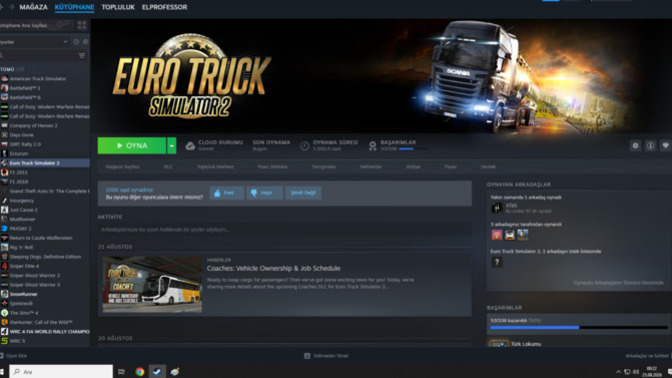Click the question mark wishlist friend avatar
This screenshot has width=672, height=378.
click(x=497, y=262)
